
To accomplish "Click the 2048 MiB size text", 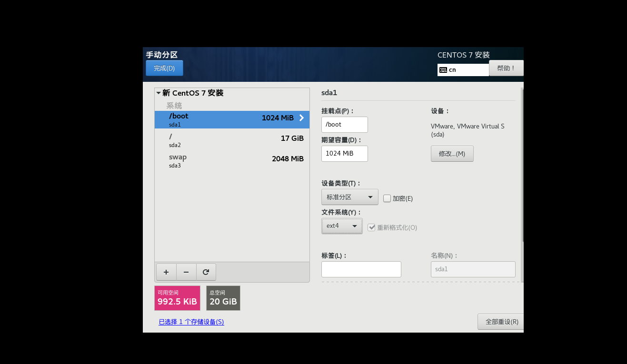I will pos(288,159).
